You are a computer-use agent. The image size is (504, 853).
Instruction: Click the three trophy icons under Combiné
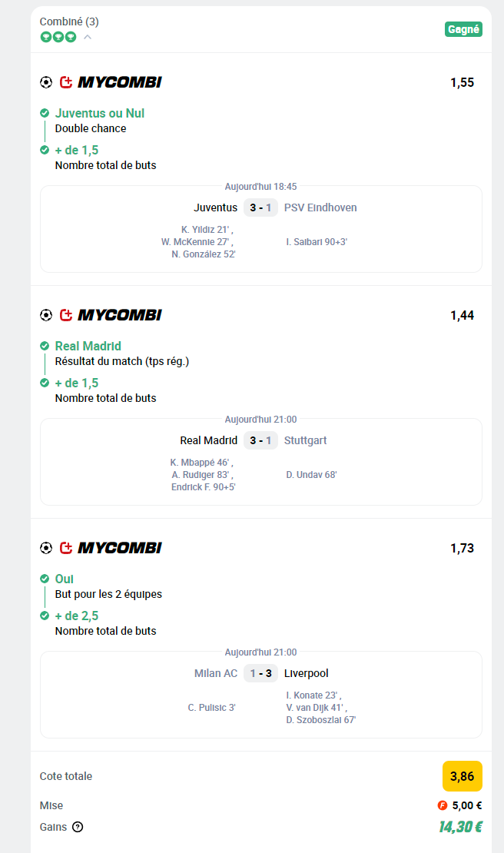pyautogui.click(x=58, y=37)
